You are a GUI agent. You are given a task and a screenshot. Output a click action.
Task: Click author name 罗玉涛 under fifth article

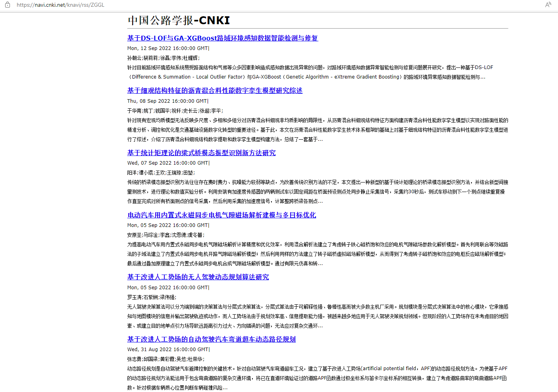pos(134,297)
